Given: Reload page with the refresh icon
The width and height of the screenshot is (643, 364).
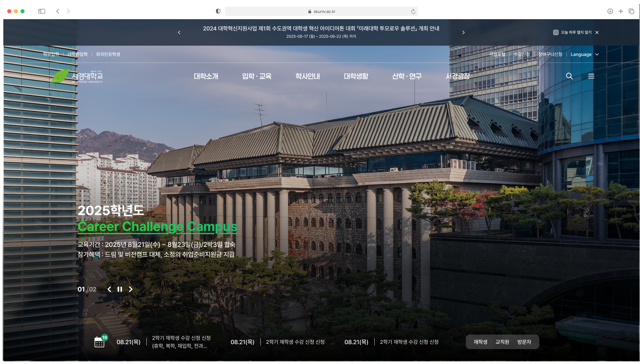Looking at the screenshot, I should coord(413,12).
